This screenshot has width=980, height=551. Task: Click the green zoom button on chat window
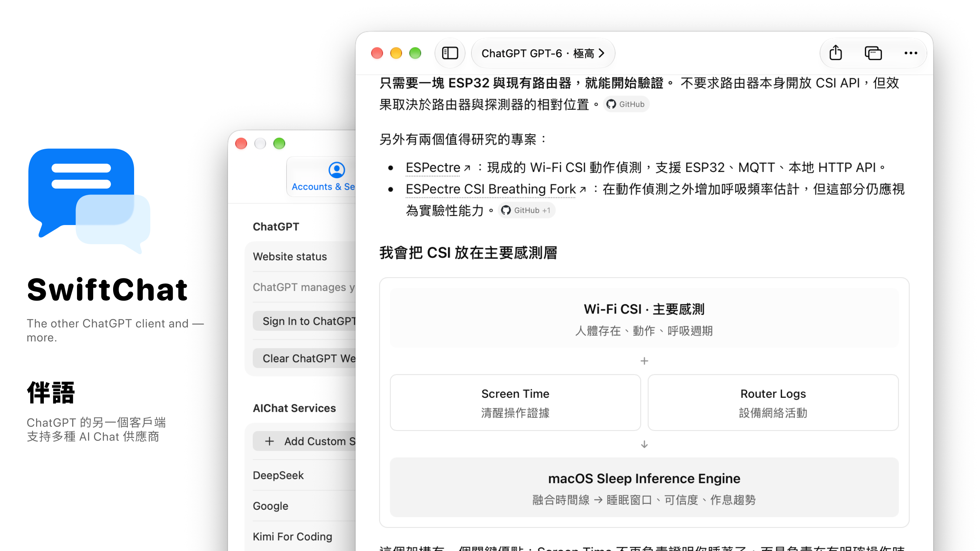coord(415,53)
